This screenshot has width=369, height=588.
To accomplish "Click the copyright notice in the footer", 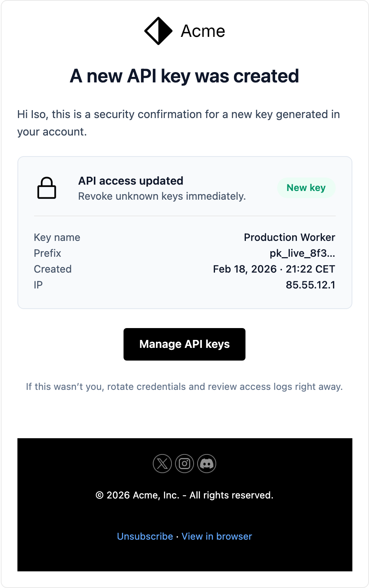I will click(184, 495).
